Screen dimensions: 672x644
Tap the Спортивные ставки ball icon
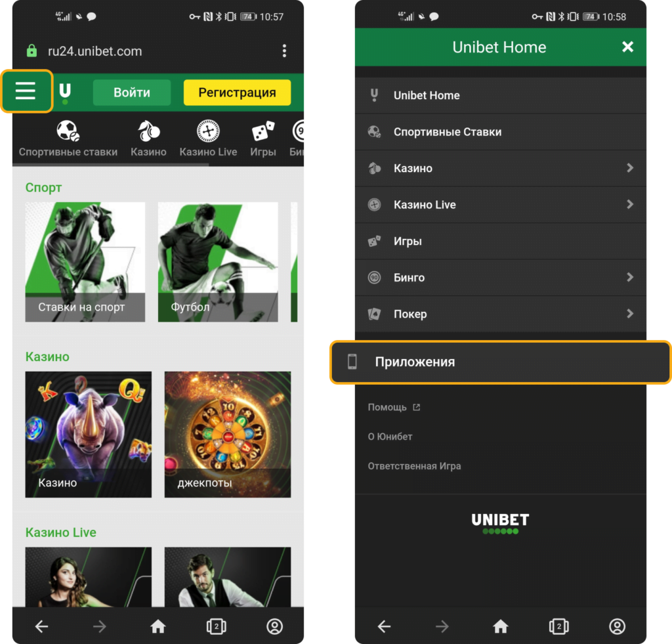coord(68,132)
